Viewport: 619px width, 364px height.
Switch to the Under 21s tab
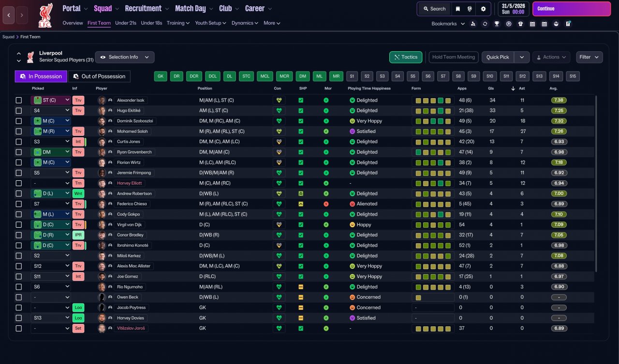(x=126, y=23)
